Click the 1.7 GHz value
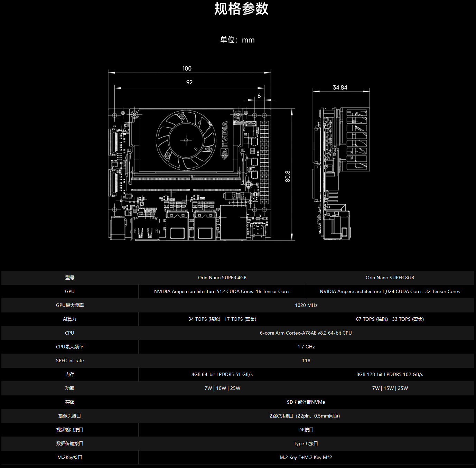The image size is (476, 468). 306,347
